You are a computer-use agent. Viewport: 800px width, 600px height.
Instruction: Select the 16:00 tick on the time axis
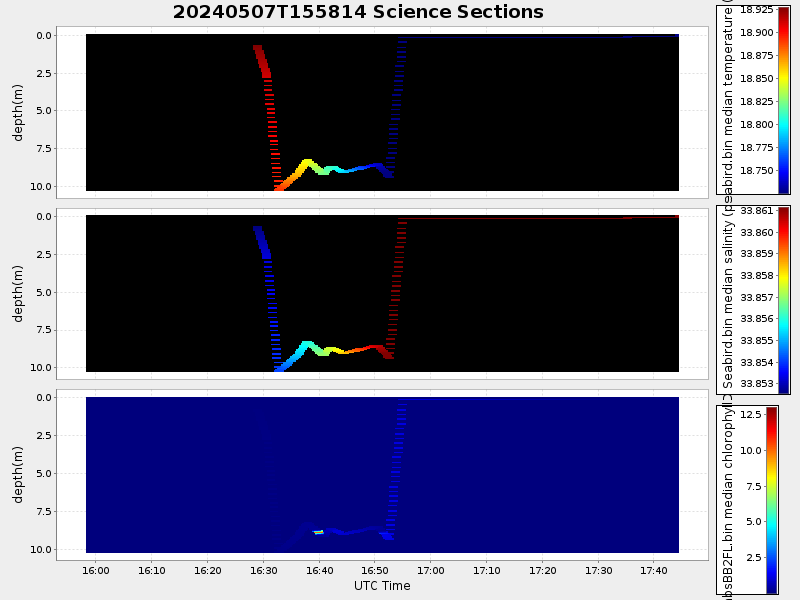(x=96, y=571)
